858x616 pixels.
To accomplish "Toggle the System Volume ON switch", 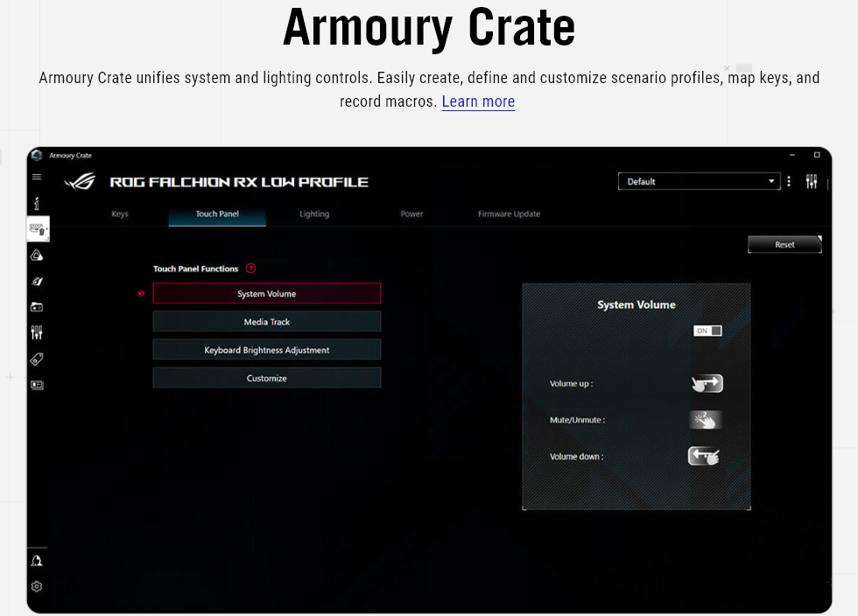I will (x=707, y=331).
